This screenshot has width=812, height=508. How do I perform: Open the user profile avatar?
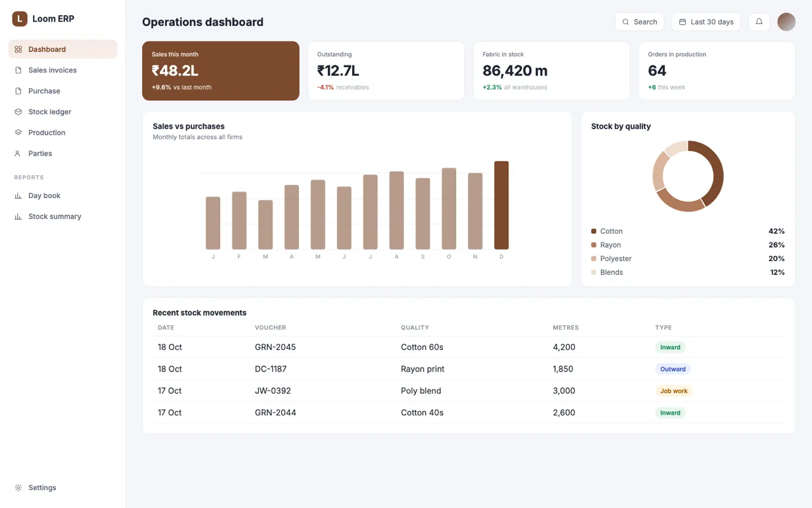pos(787,22)
